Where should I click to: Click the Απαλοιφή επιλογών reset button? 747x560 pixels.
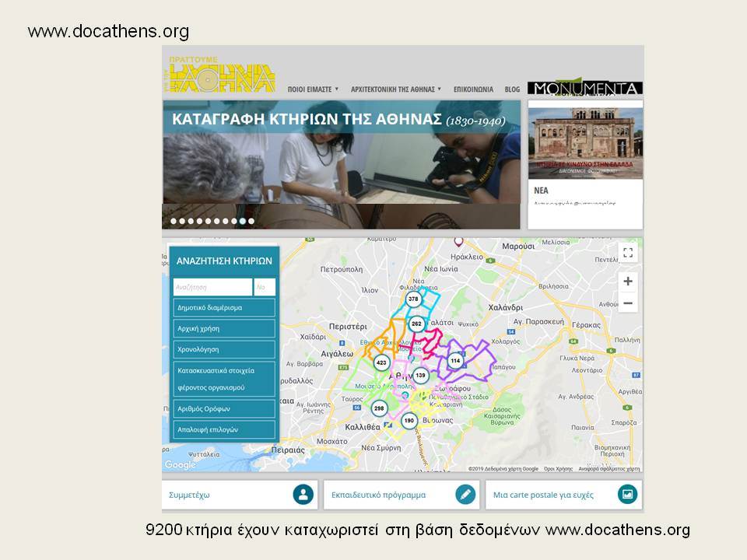[x=224, y=429]
